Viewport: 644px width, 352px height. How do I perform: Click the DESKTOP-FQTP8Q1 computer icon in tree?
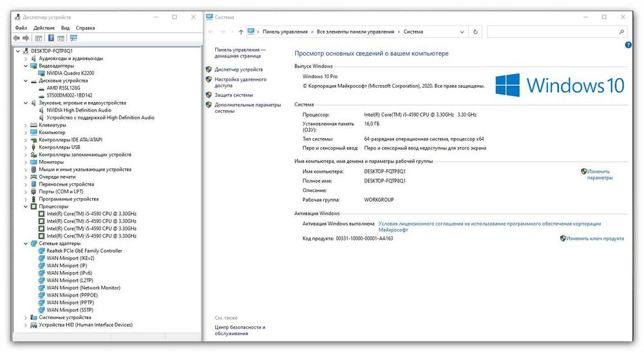coord(26,51)
